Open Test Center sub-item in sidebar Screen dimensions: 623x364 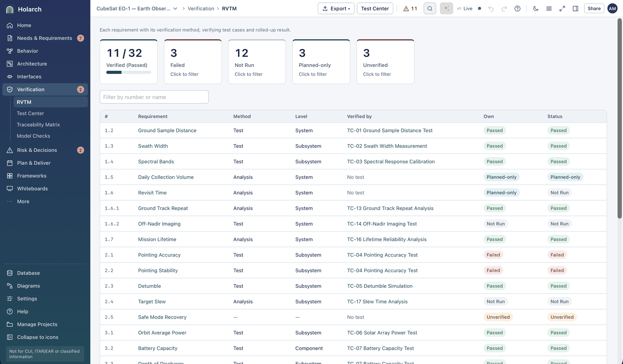point(51,113)
